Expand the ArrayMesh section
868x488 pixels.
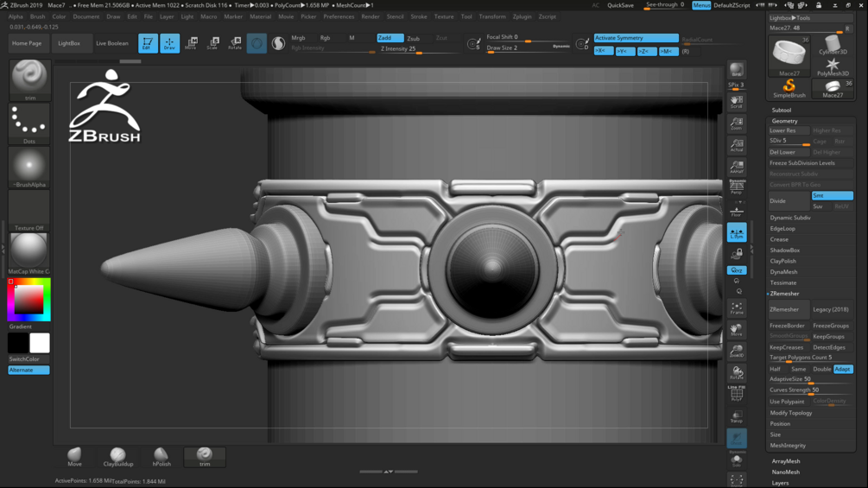pyautogui.click(x=785, y=461)
